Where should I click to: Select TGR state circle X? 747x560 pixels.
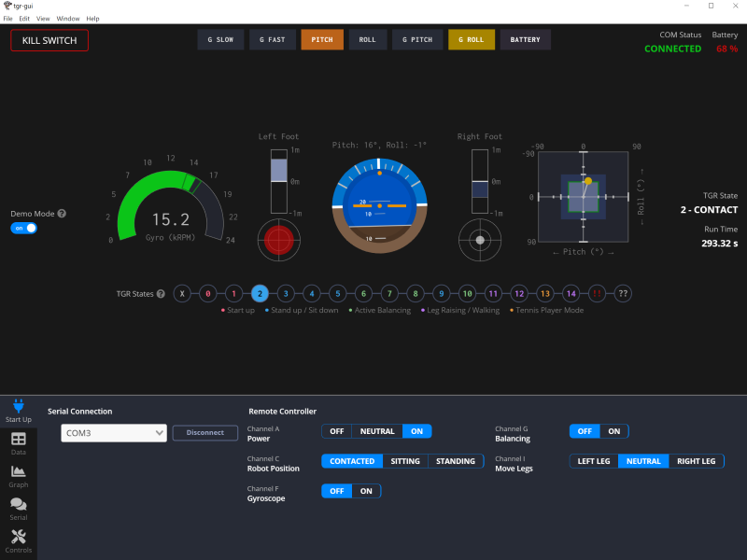pyautogui.click(x=182, y=293)
